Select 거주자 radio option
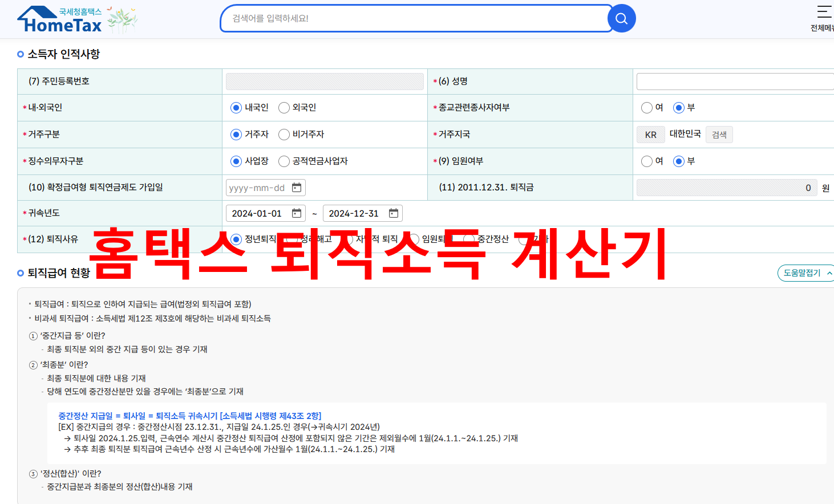Viewport: 834px width, 504px height. pos(236,135)
